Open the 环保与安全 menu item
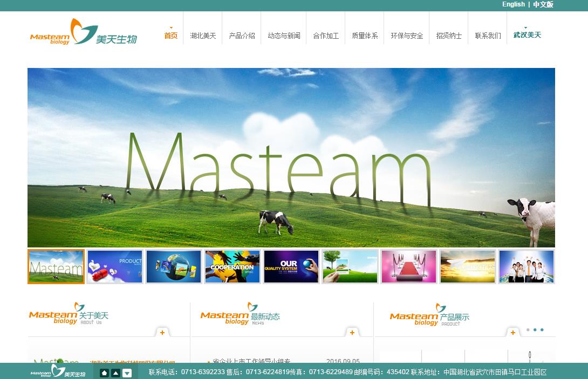Viewport: 588px width, 379px height. pyautogui.click(x=407, y=36)
